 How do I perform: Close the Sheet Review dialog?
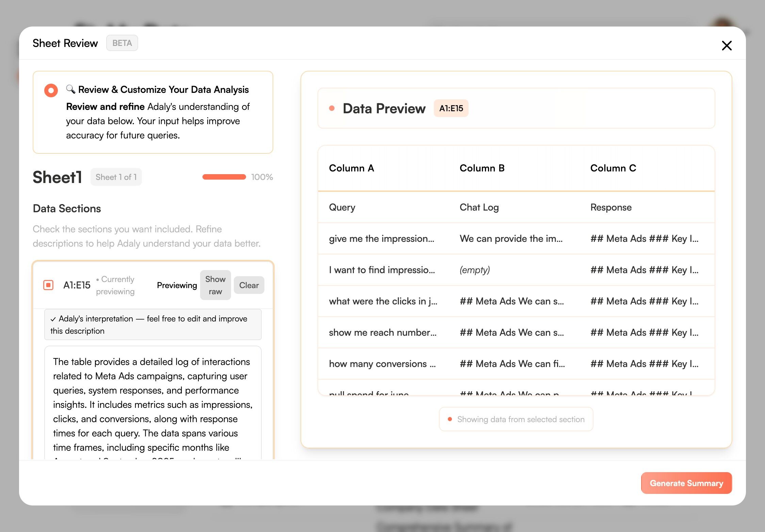[727, 46]
